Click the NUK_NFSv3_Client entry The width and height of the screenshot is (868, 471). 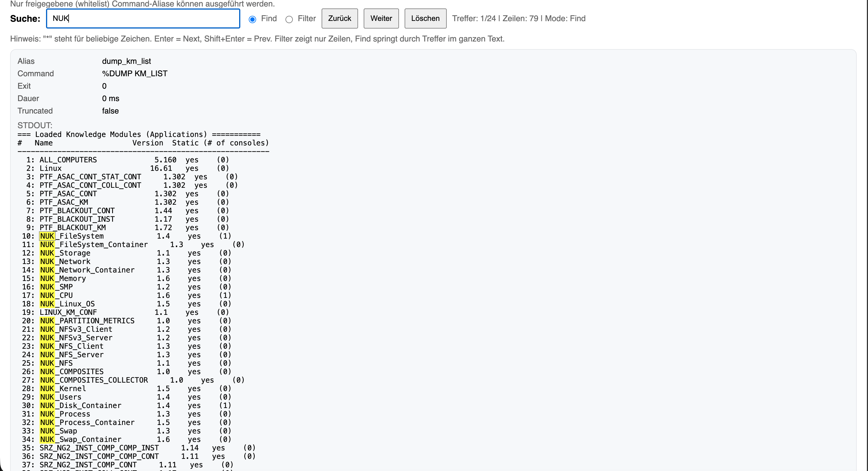[76, 329]
